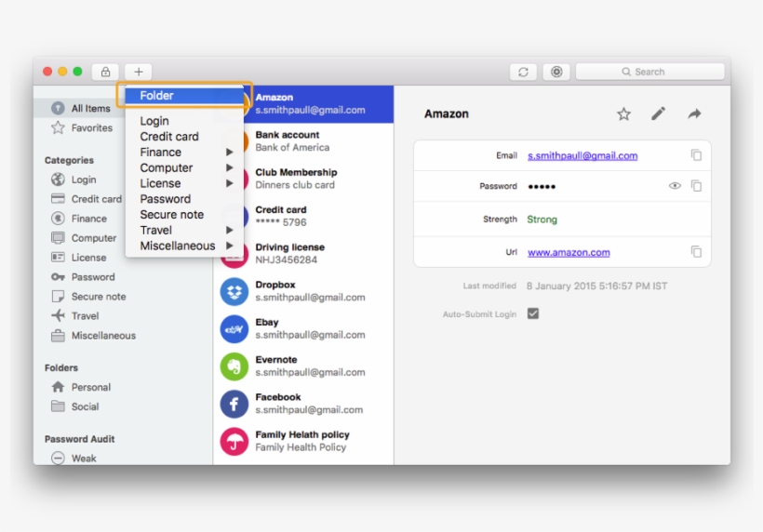Share the Amazon entry using arrow icon
Screen dimensions: 763x532
(x=694, y=113)
